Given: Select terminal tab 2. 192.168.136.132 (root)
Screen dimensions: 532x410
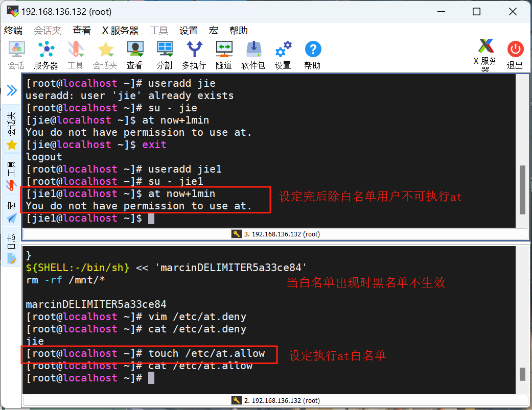Looking at the screenshot, I should [x=275, y=400].
